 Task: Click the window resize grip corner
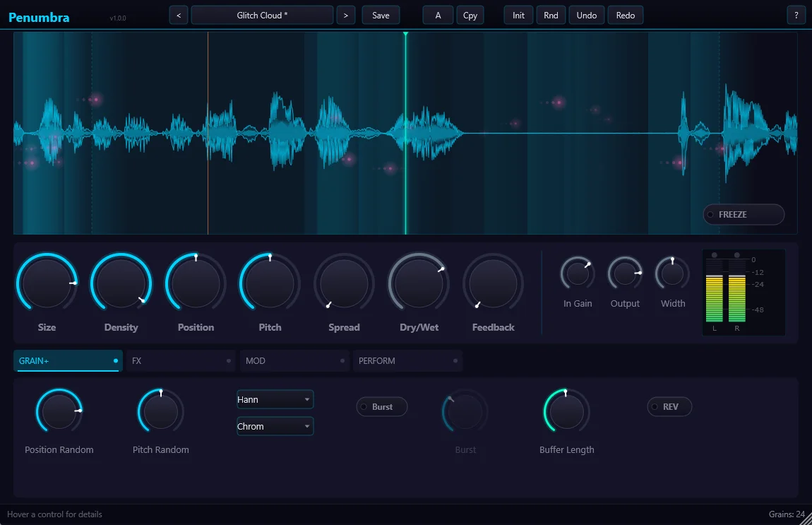point(806,519)
